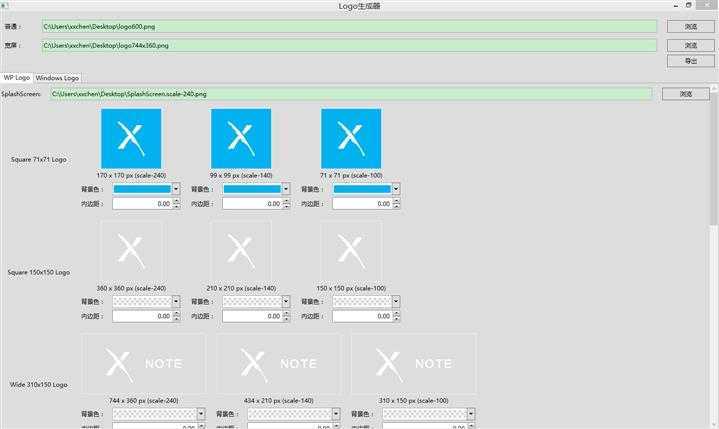Click the scrollbar up arrow
This screenshot has height=429, width=719.
714,87
